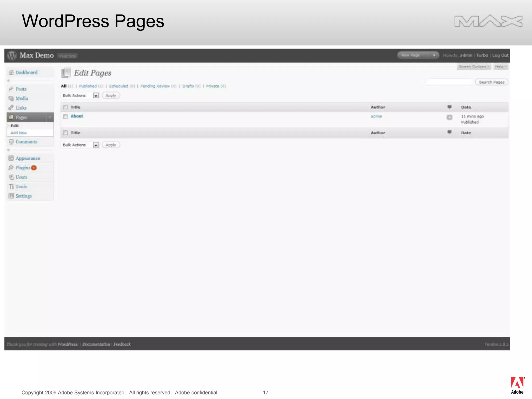Open the About page title link
The image size is (532, 399).
tap(77, 116)
